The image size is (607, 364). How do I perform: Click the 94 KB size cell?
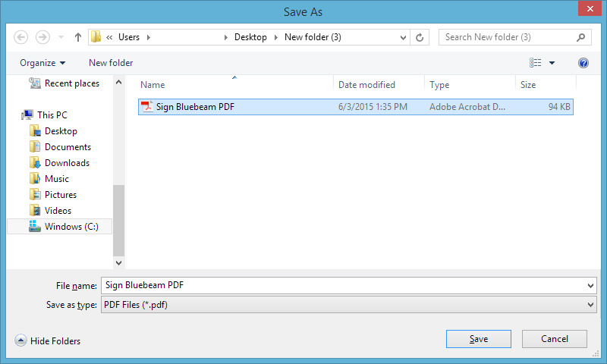pyautogui.click(x=559, y=107)
